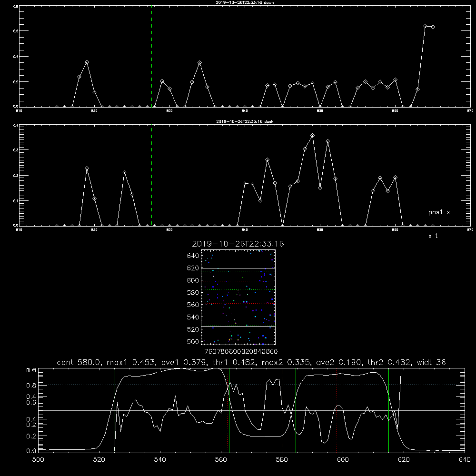Click the speckled image map thumbnail
Screen dimensions: 476x476
pyautogui.click(x=238, y=297)
